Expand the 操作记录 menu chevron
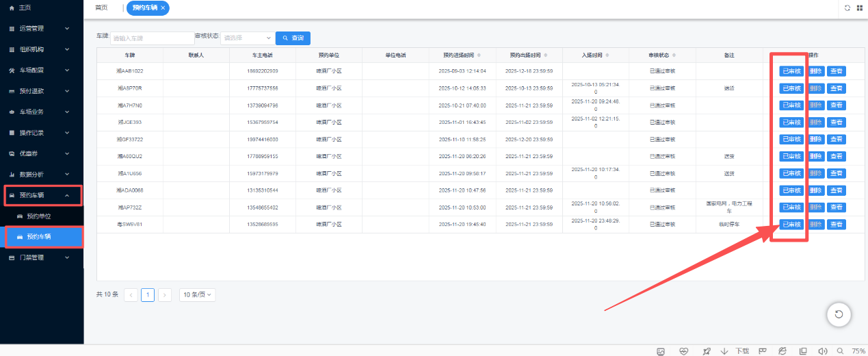 pyautogui.click(x=67, y=133)
